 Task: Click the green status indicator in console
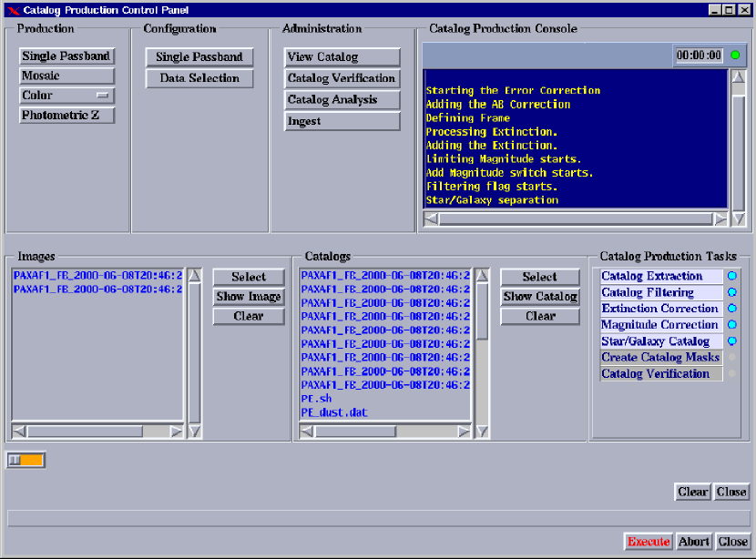735,56
